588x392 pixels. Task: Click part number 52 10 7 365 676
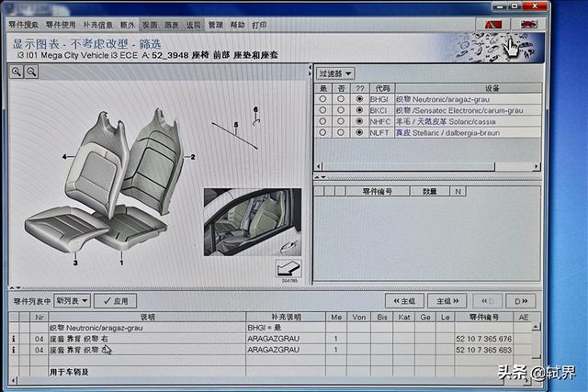click(x=483, y=339)
